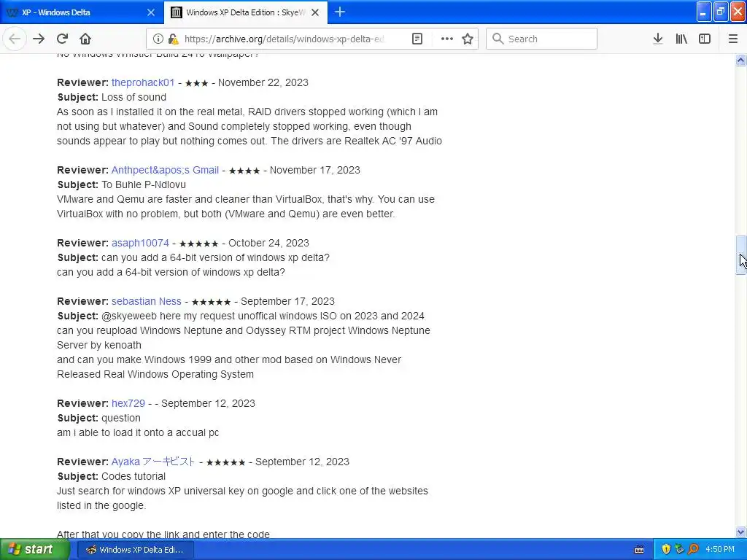Open the downloads panel
The image size is (747, 560).
[657, 39]
